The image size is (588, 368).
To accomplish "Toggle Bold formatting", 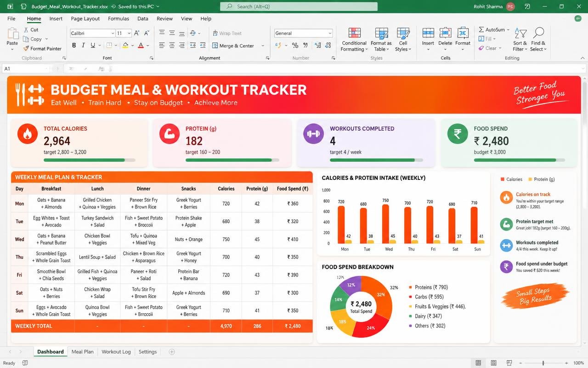I will [x=74, y=46].
